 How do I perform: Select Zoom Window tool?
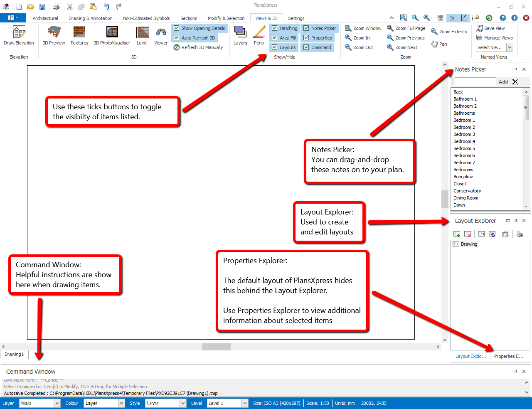tap(363, 28)
